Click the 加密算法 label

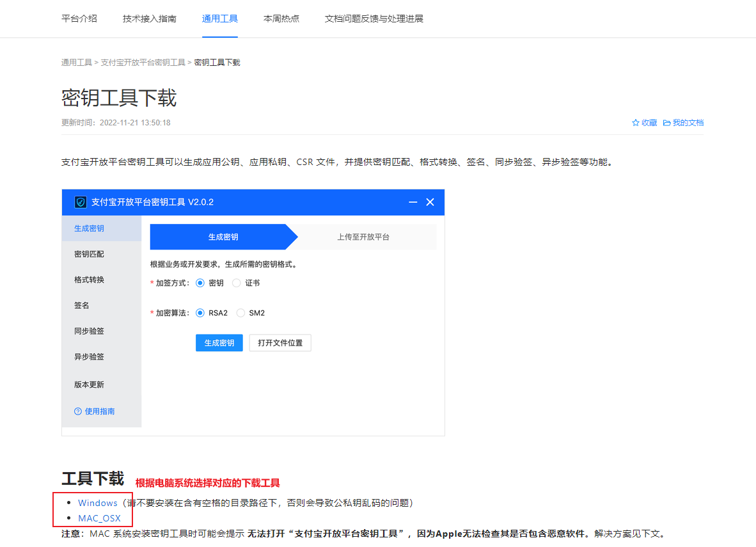pos(172,313)
